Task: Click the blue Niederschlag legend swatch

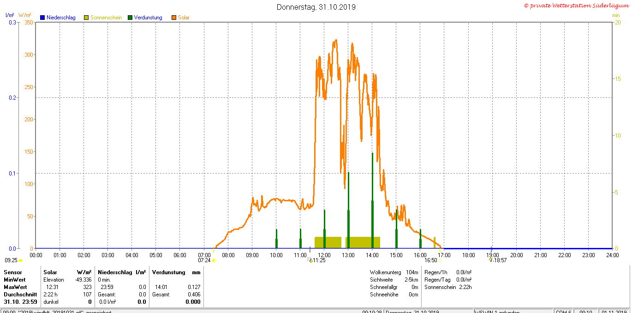Action: (42, 18)
